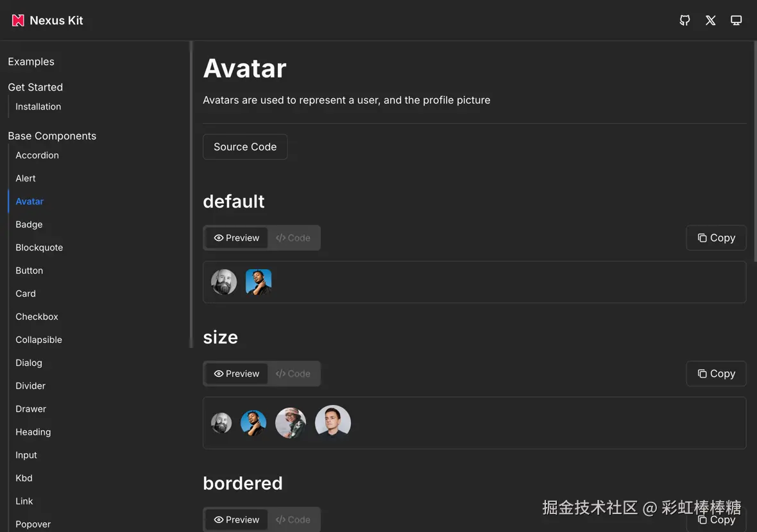Click the largest avatar in size section
This screenshot has height=532, width=757.
pyautogui.click(x=333, y=422)
